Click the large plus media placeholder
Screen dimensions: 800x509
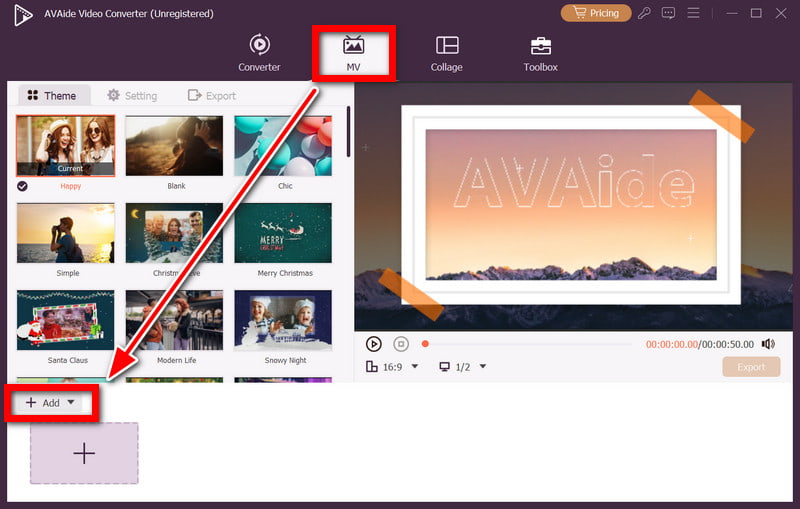[x=84, y=453]
